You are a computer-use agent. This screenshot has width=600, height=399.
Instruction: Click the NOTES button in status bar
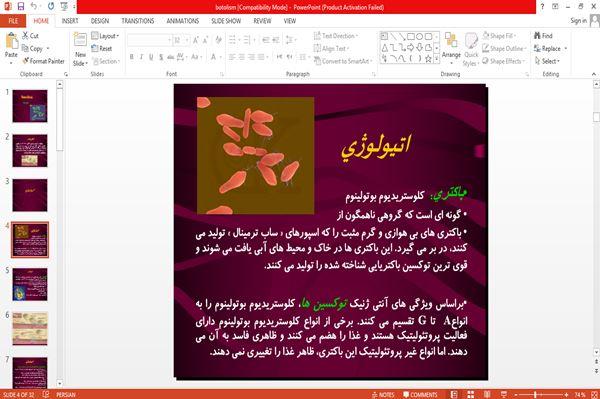click(x=383, y=395)
